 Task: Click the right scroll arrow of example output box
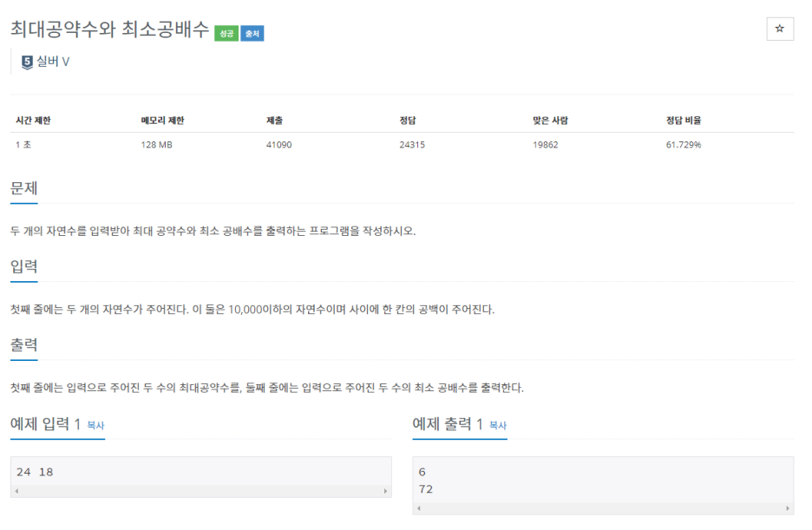[787, 508]
